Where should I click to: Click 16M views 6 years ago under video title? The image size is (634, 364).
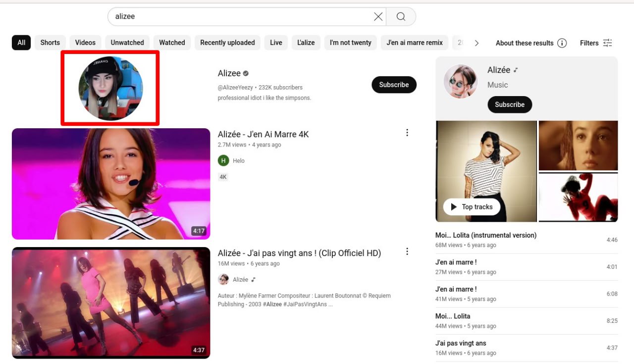pos(249,264)
